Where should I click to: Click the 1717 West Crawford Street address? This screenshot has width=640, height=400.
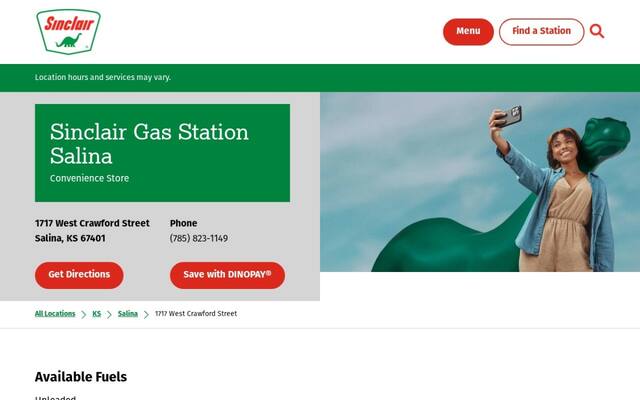92,223
